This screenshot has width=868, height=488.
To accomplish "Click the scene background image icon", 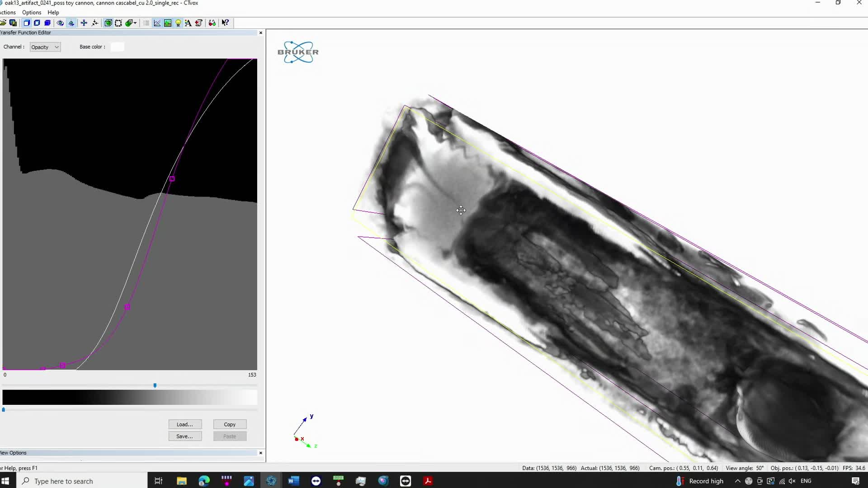I will click(x=168, y=23).
